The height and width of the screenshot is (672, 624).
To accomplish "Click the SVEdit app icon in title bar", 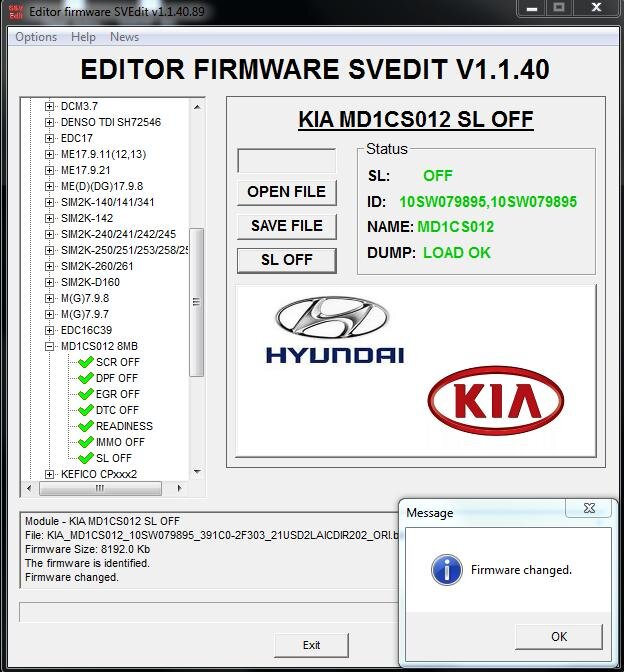I will tap(15, 12).
